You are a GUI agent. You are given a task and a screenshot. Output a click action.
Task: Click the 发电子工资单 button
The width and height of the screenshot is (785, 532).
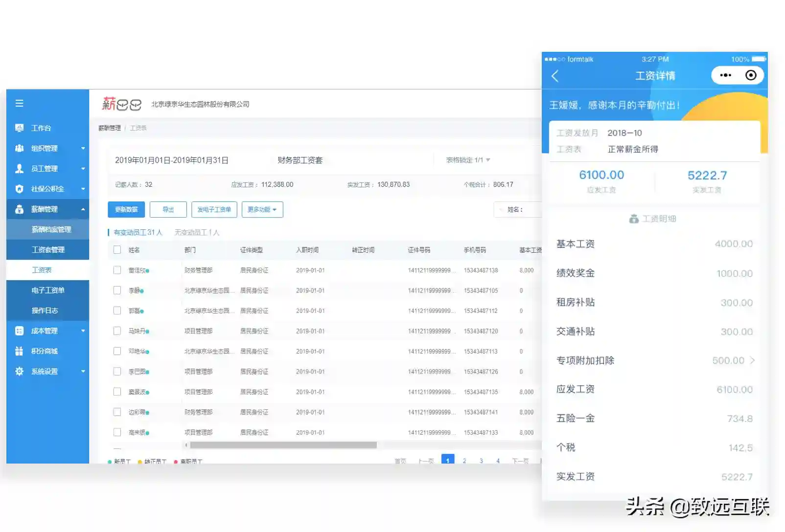click(214, 210)
